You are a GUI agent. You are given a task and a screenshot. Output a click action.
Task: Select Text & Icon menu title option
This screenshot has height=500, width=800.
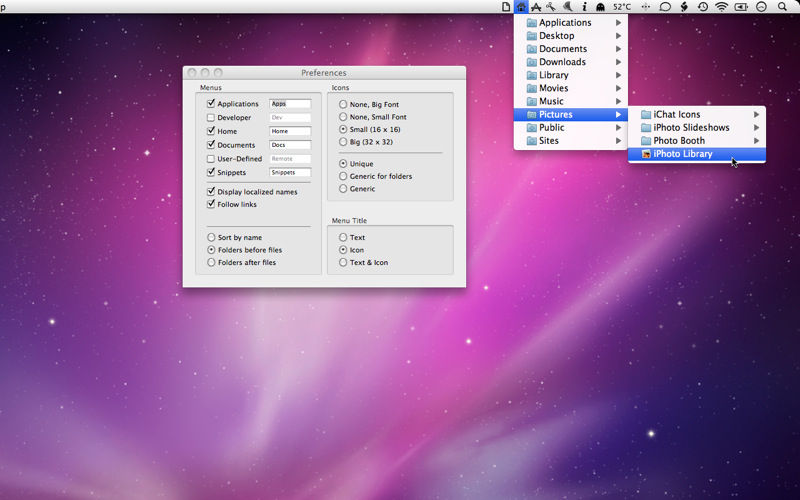click(343, 262)
